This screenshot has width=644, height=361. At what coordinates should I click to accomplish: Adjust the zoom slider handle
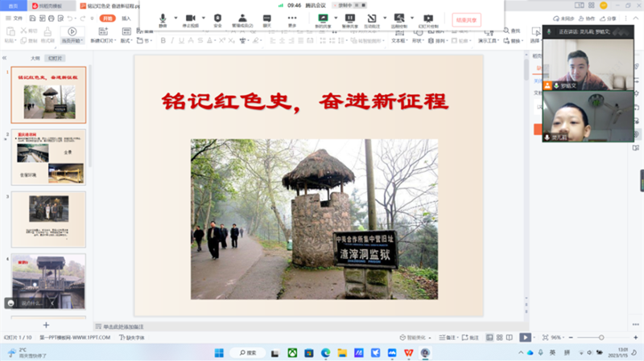pyautogui.click(x=601, y=338)
